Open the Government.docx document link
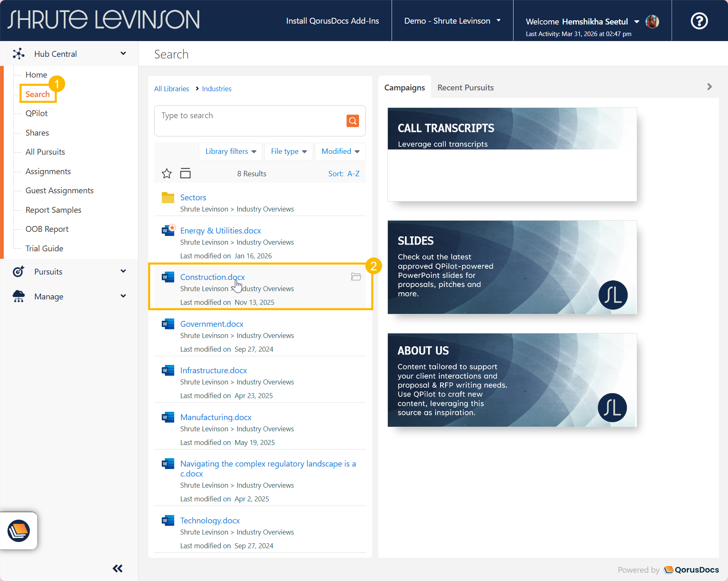The width and height of the screenshot is (728, 581). click(212, 324)
